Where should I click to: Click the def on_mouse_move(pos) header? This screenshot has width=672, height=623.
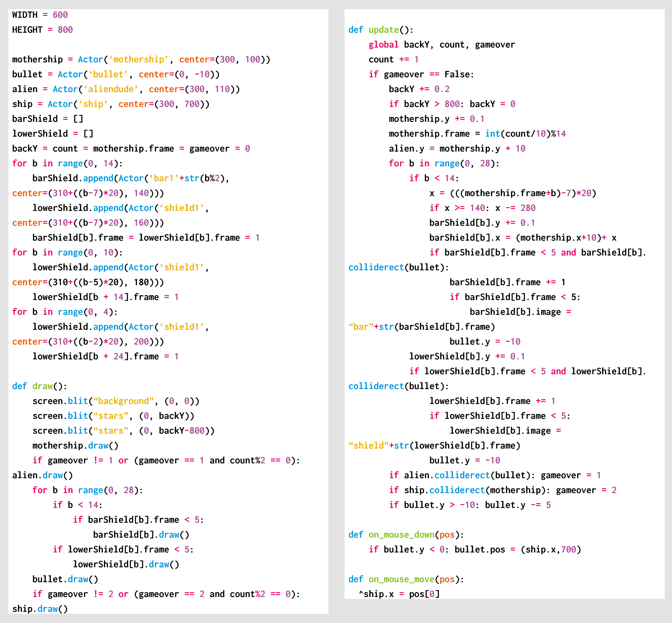pos(406,579)
